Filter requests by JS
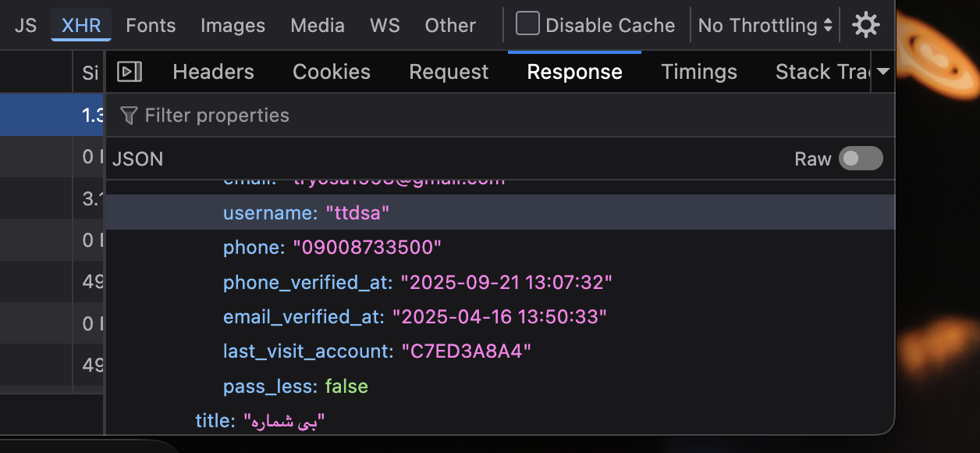980x453 pixels. pyautogui.click(x=26, y=25)
